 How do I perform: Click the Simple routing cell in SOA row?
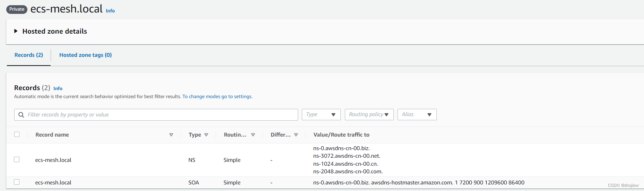pyautogui.click(x=232, y=182)
